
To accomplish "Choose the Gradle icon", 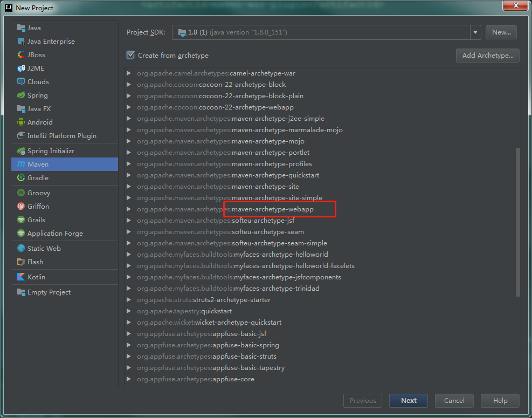I will pyautogui.click(x=21, y=177).
